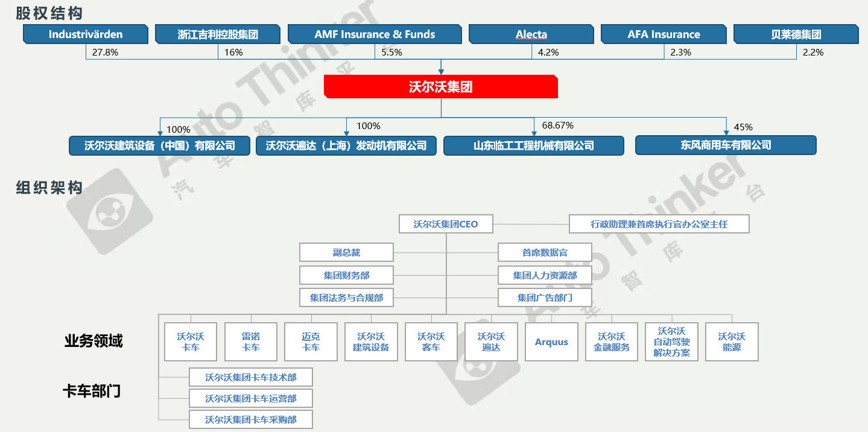Screen dimensions: 868x432
Task: Select the 迈克卡车 business box
Action: 311,342
